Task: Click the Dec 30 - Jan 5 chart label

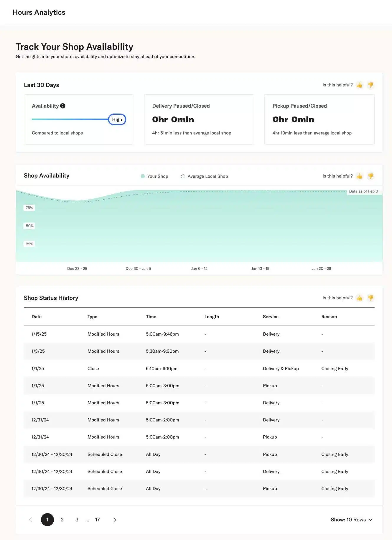Action: pos(138,269)
